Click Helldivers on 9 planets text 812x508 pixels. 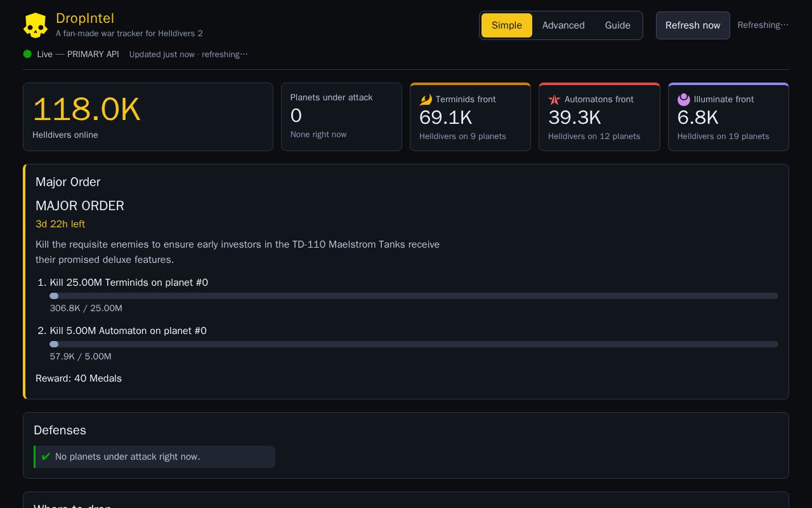(x=462, y=137)
